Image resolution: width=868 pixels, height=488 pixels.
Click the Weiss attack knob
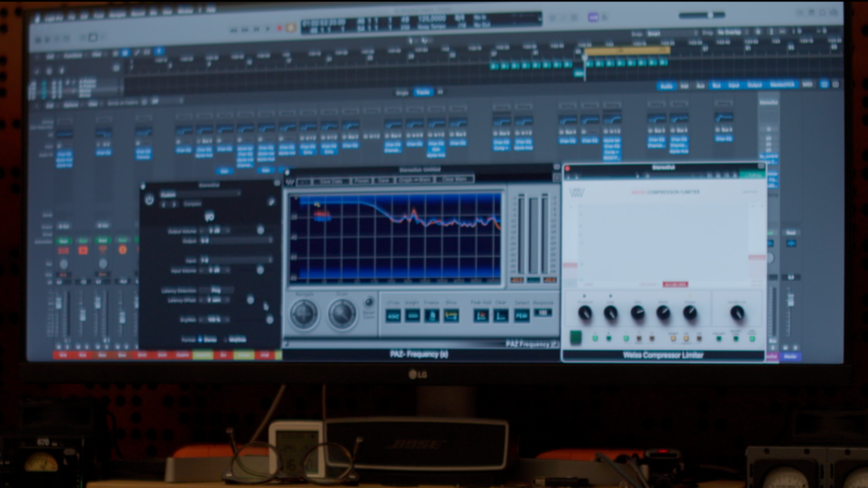coord(663,314)
